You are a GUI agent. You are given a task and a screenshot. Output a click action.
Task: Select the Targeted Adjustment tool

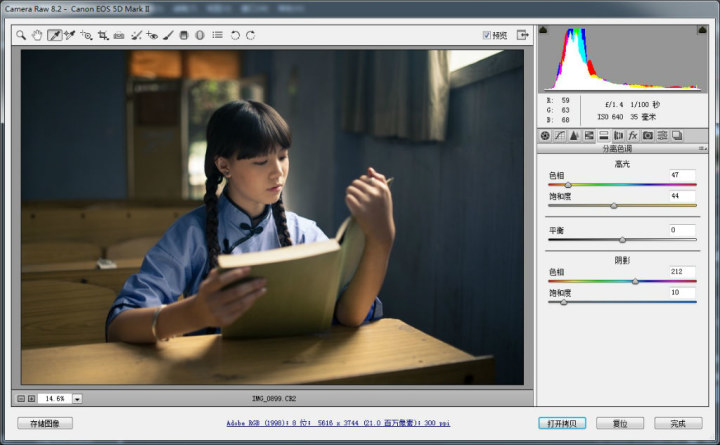pyautogui.click(x=86, y=35)
